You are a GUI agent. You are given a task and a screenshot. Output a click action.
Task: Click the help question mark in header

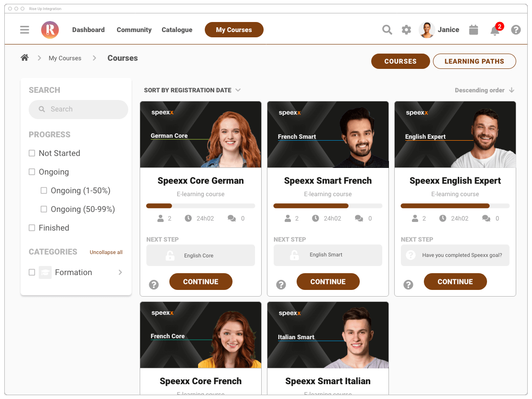516,30
